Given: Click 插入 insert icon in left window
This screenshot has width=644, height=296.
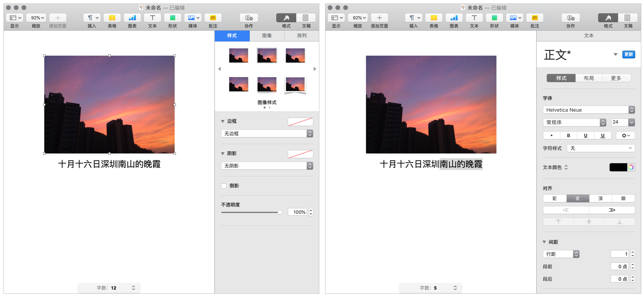Looking at the screenshot, I should [x=92, y=18].
